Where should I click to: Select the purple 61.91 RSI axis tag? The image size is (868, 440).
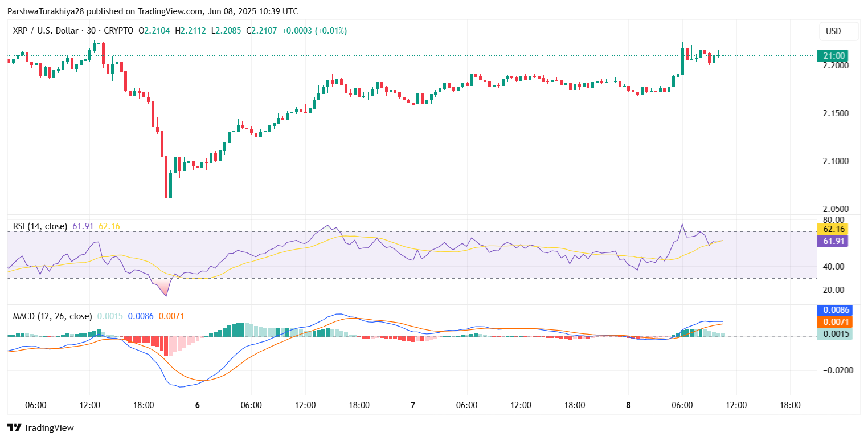click(x=832, y=241)
